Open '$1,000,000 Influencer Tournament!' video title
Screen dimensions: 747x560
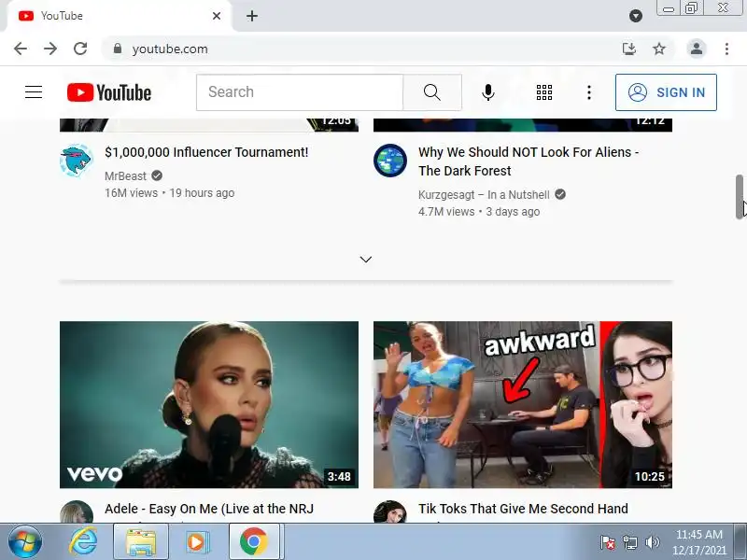pyautogui.click(x=206, y=152)
